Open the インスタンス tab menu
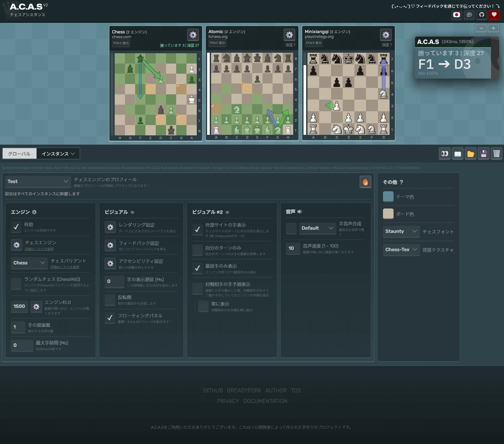This screenshot has width=504, height=444. [x=58, y=154]
